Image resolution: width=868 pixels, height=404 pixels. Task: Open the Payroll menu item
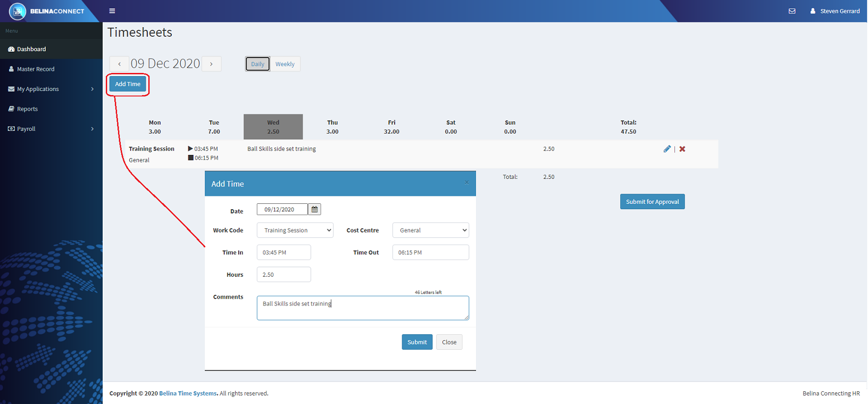click(51, 129)
